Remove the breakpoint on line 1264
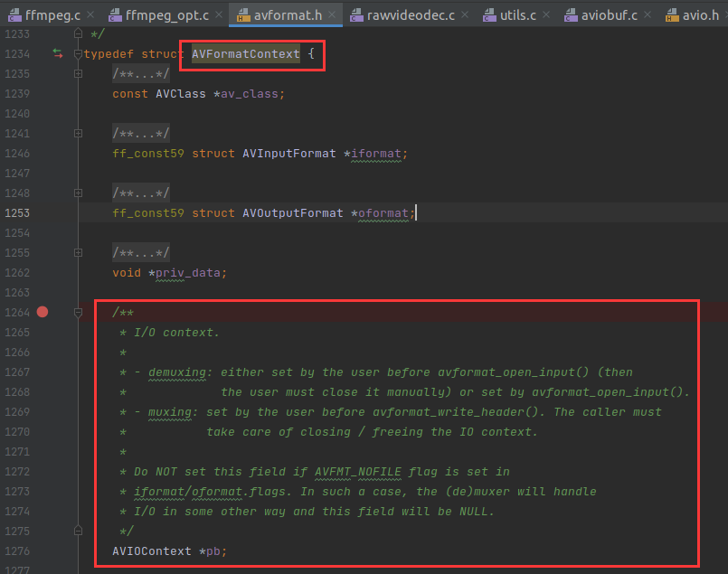The width and height of the screenshot is (728, 574). pyautogui.click(x=43, y=312)
